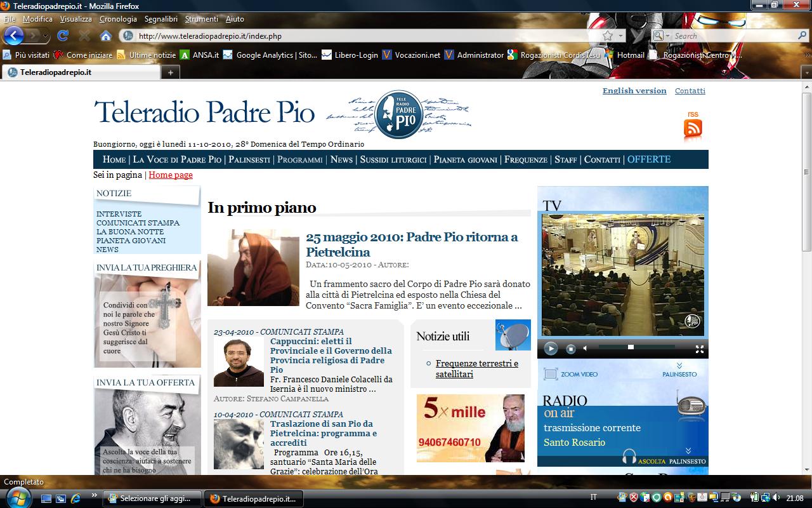The width and height of the screenshot is (812, 508).
Task: Open new tab with plus button
Action: click(170, 72)
